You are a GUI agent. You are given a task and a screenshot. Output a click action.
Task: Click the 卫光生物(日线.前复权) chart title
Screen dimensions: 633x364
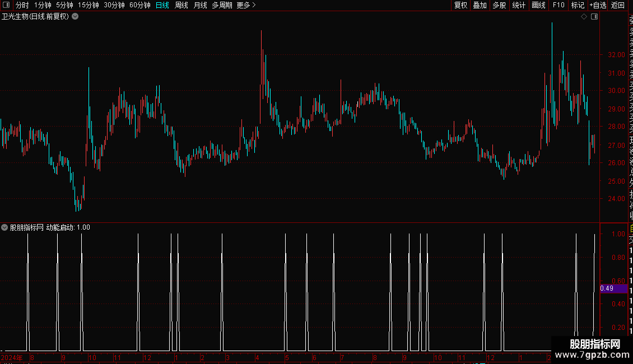tap(35, 17)
